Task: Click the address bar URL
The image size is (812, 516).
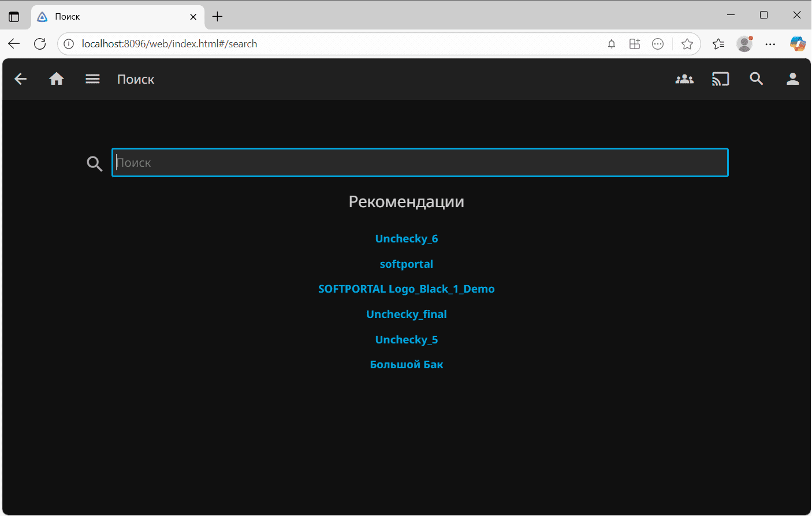Action: 169,44
